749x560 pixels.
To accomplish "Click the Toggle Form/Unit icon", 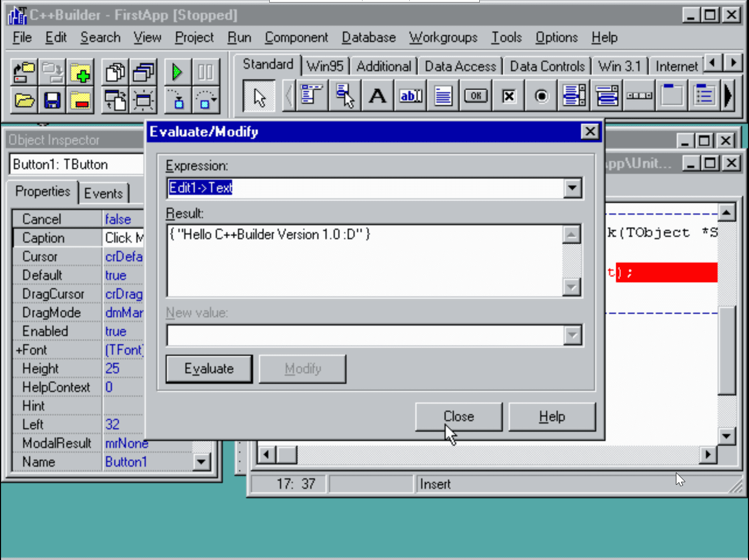I will tap(115, 100).
